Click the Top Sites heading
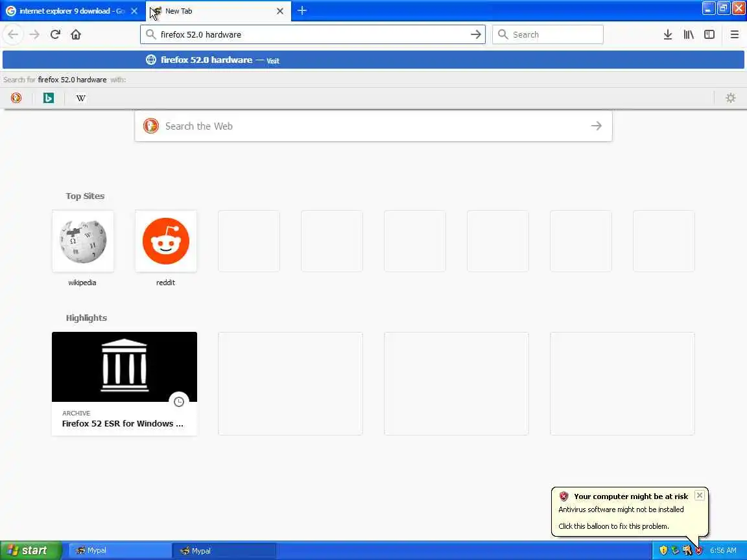The image size is (747, 560). [x=85, y=196]
